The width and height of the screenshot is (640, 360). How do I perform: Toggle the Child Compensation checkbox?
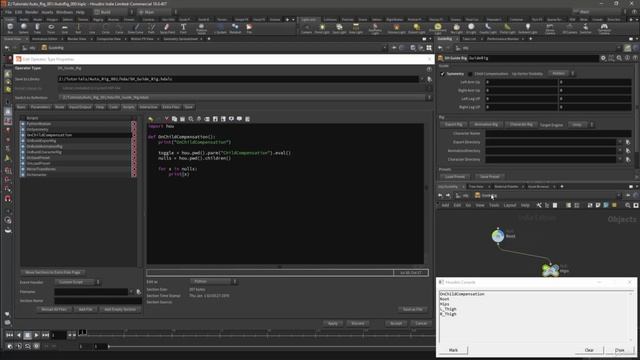[470, 74]
